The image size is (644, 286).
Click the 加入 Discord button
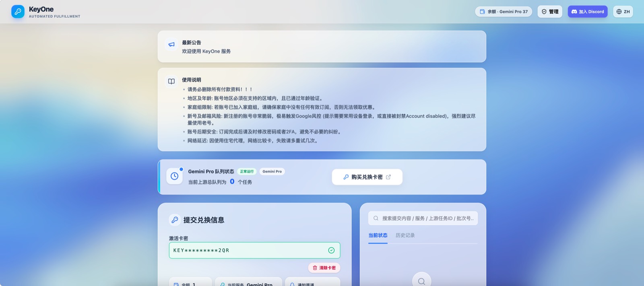587,12
